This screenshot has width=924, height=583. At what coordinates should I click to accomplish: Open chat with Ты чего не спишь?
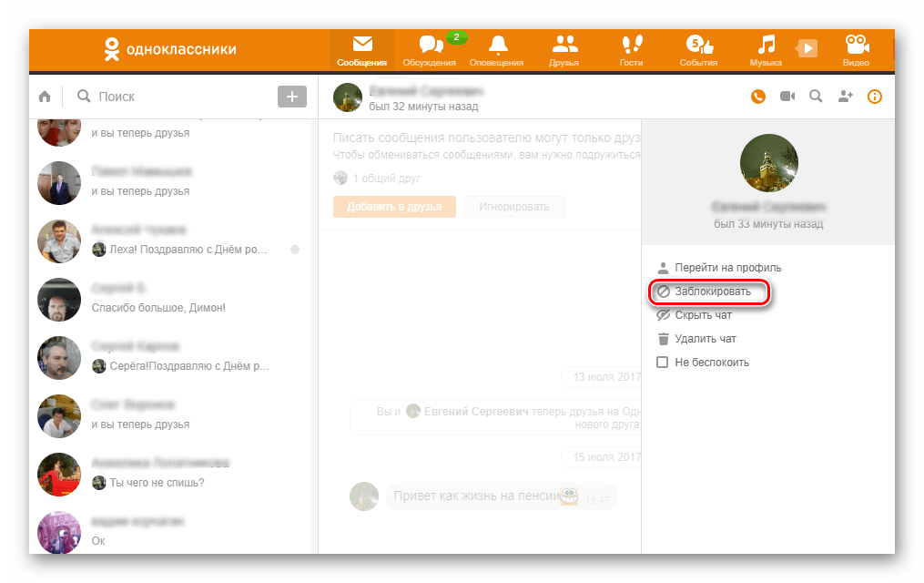(x=169, y=475)
